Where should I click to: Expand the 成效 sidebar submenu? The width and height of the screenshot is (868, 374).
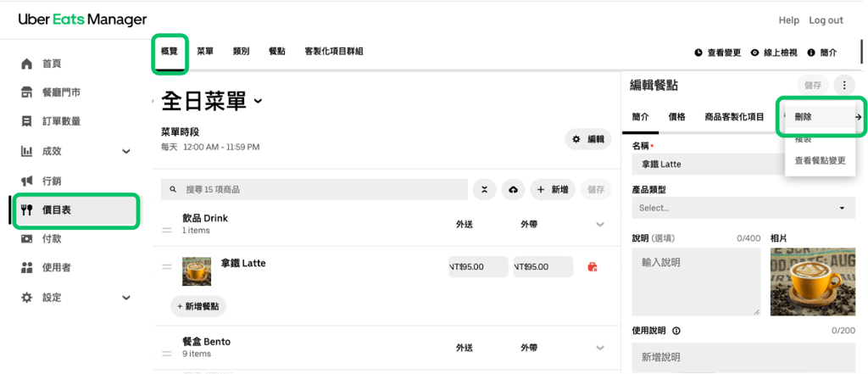[x=126, y=152]
